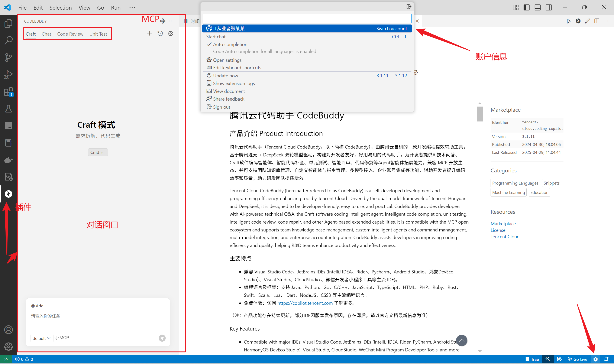Open editor more actions ellipsis
Viewport: 614px width, 364px height.
click(x=606, y=21)
